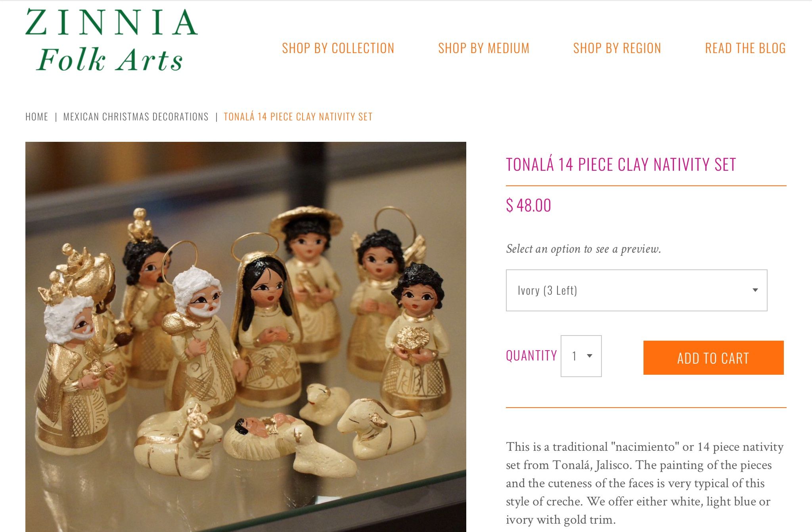Go to Read the Blog

[745, 48]
